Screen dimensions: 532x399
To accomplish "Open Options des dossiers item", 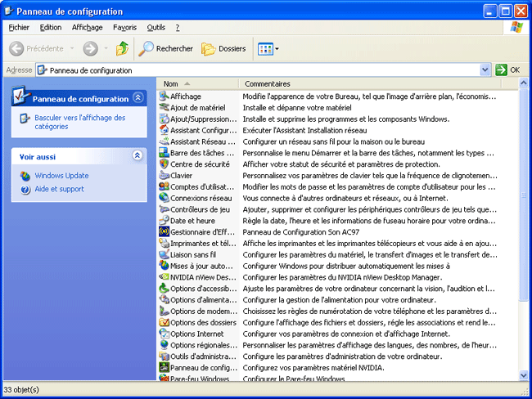I will [205, 322].
